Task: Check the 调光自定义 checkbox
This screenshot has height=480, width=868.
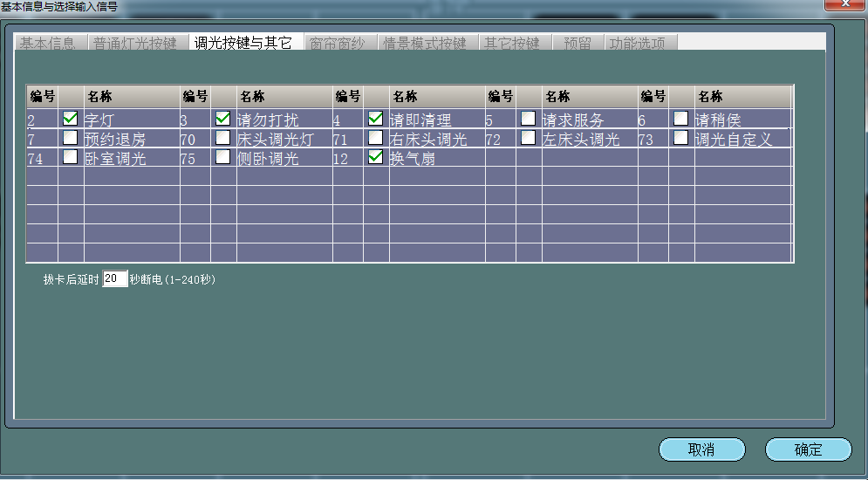Action: (x=681, y=138)
